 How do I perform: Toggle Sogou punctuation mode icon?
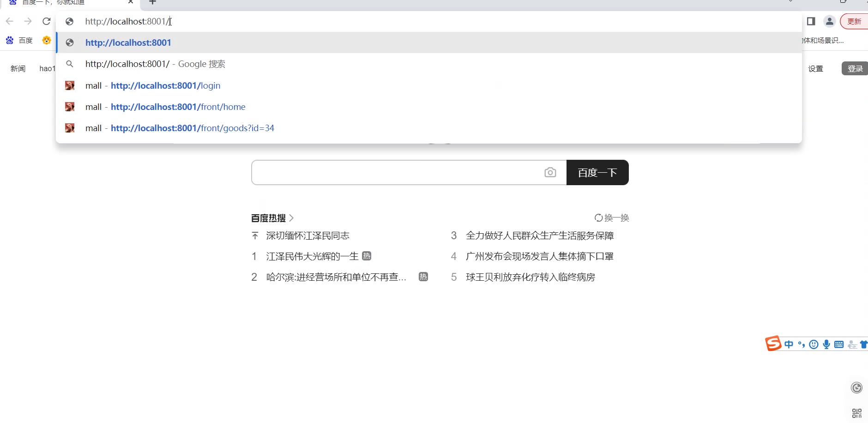802,344
